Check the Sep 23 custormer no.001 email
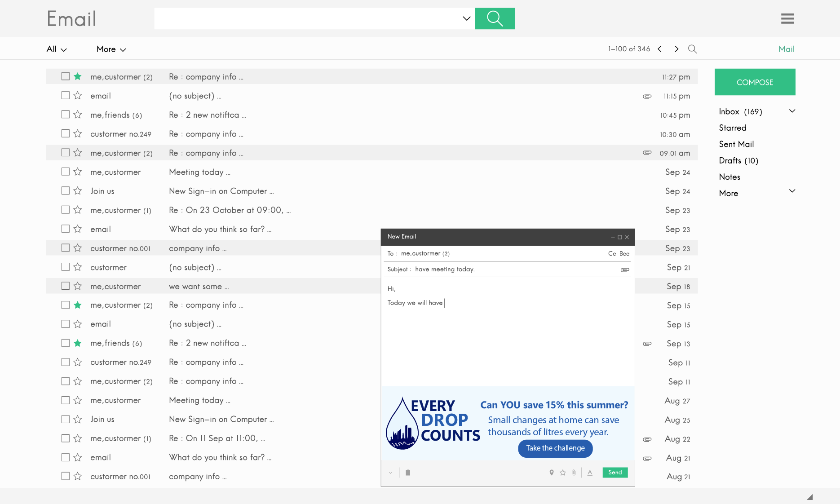This screenshot has width=840, height=504. point(66,248)
